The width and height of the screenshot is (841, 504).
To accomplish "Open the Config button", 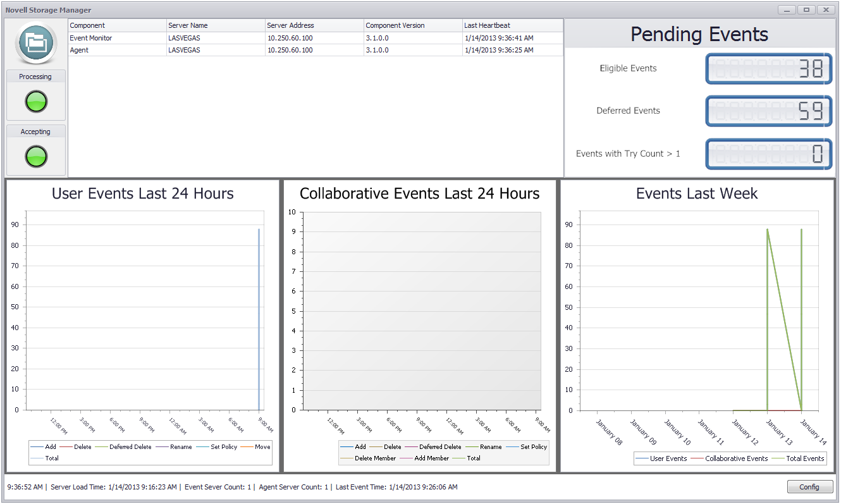I will (809, 487).
